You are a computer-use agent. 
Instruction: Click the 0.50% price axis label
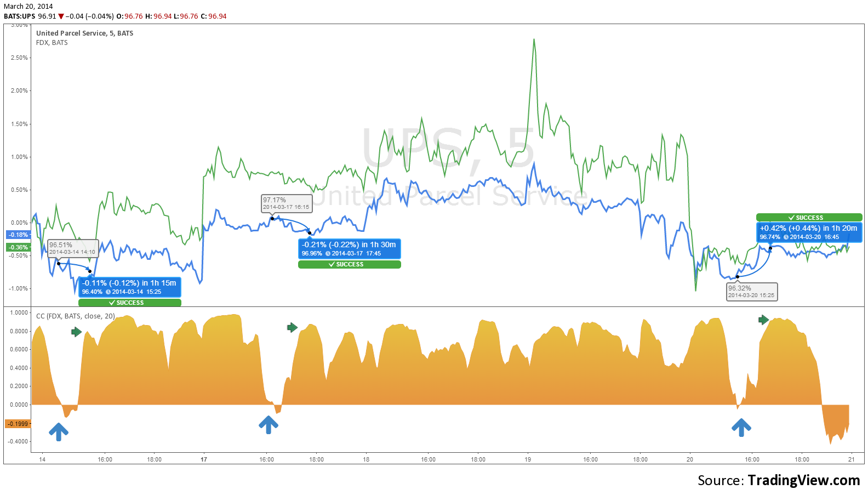(19, 190)
